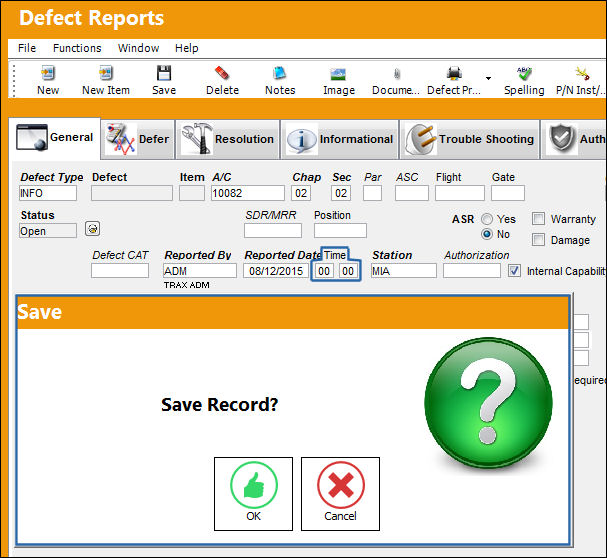Switch to the Informational tab
Screen dimensions: 607x558
point(340,139)
